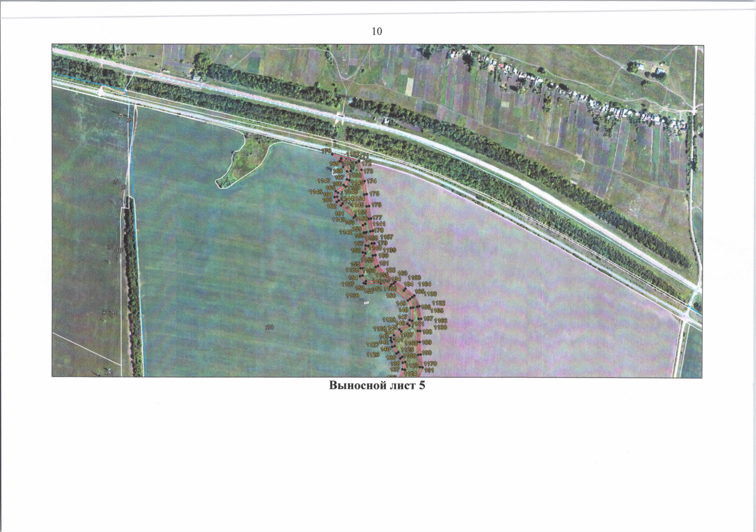Click the "Выносной лист 5" caption

377,386
